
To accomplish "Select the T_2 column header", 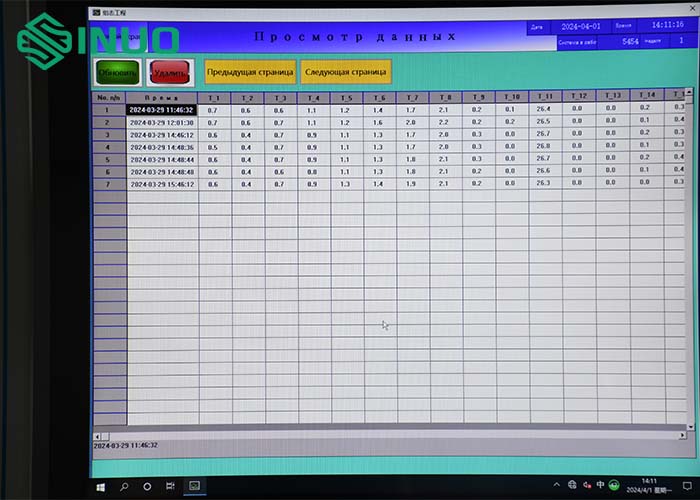I will click(x=247, y=98).
